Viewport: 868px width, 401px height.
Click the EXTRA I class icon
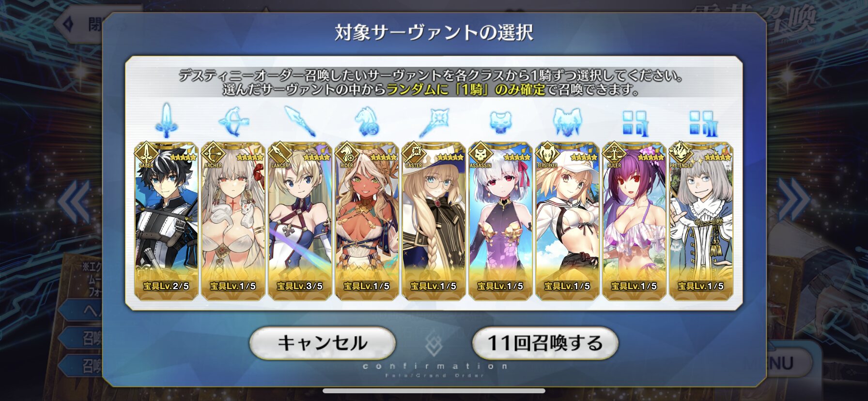[x=635, y=123]
